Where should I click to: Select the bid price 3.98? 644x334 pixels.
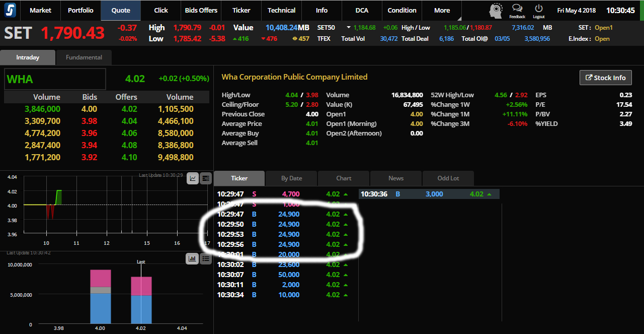coord(89,121)
